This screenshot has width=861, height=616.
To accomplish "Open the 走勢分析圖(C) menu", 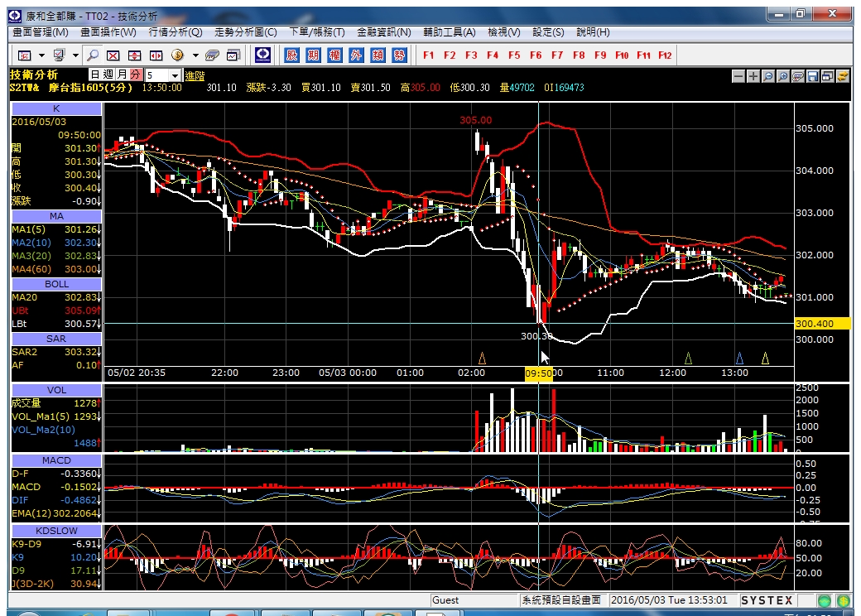I will (x=245, y=32).
